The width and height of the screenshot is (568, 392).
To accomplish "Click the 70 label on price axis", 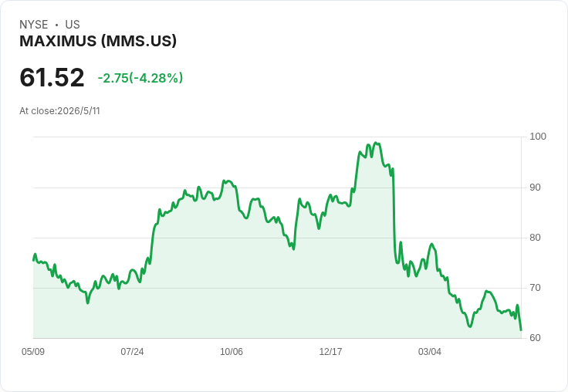I will [x=535, y=288].
